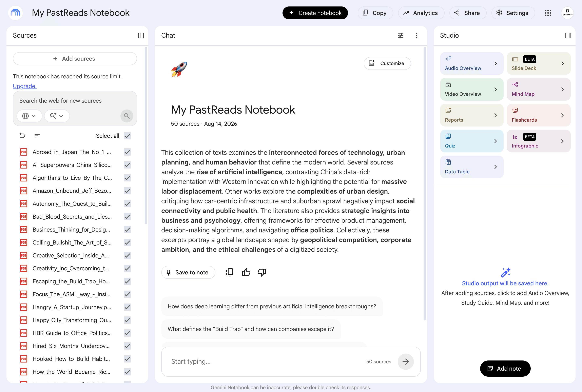Click the refresh sources icon
The height and width of the screenshot is (392, 582).
(x=22, y=136)
